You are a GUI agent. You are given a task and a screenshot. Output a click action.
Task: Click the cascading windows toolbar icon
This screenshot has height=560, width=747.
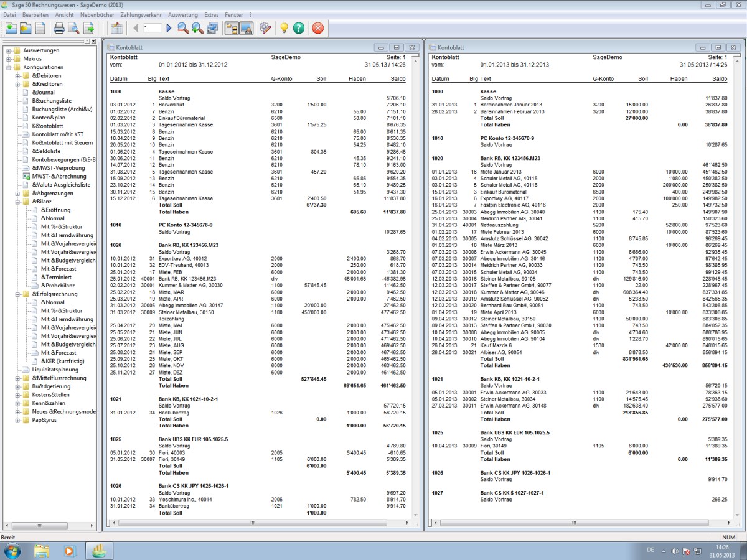click(x=212, y=28)
